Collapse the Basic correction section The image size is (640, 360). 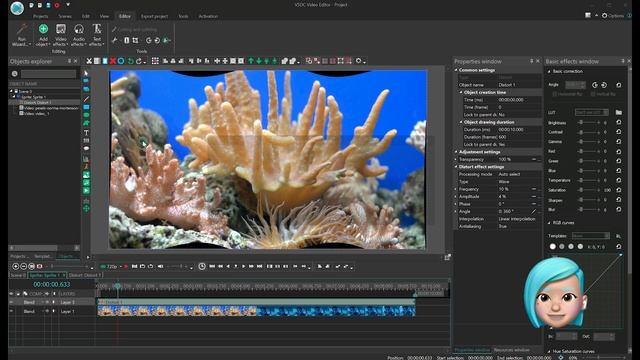549,71
